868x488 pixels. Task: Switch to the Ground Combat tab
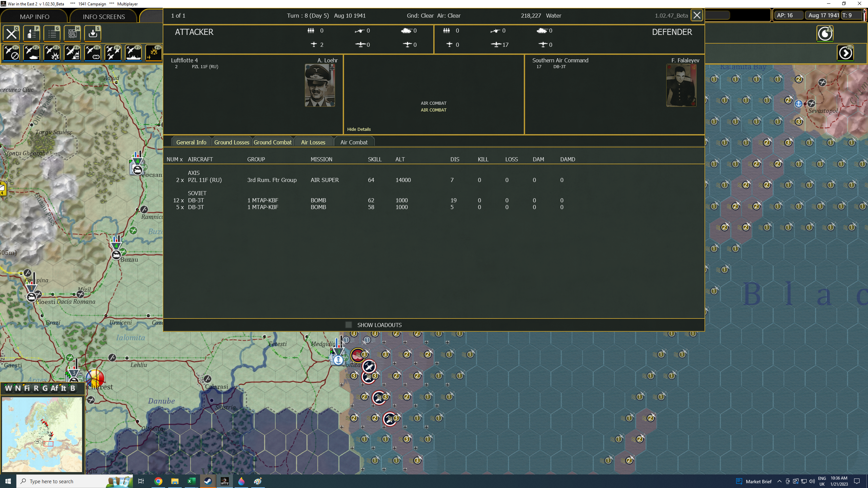pos(273,142)
